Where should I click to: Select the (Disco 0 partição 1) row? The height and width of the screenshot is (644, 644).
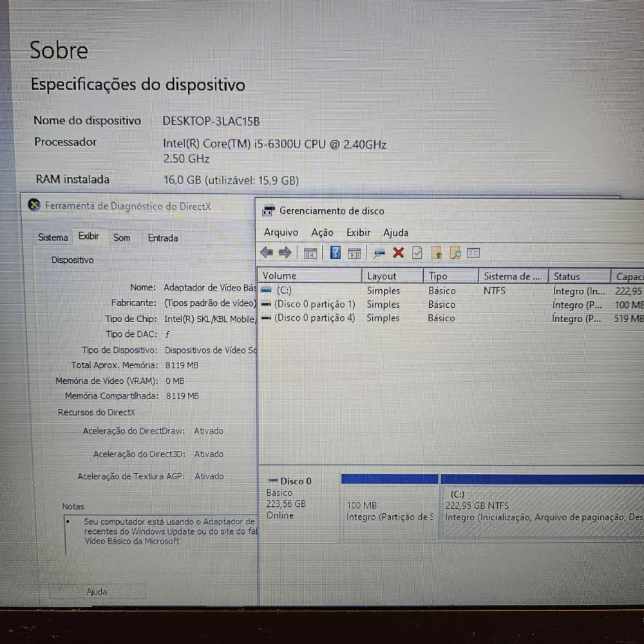tap(451, 305)
